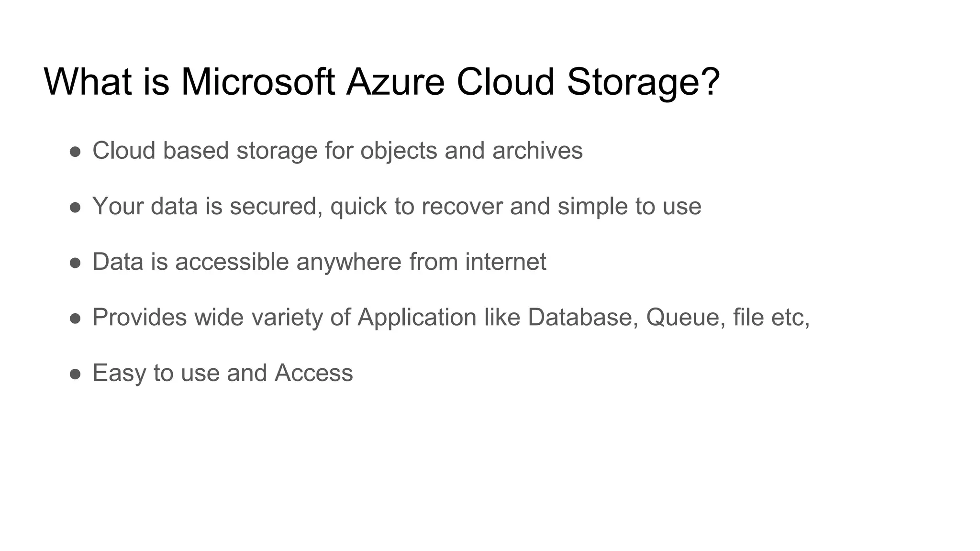This screenshot has height=551, width=980.
Task: Click the word 'Azure' in the title
Action: tap(395, 82)
